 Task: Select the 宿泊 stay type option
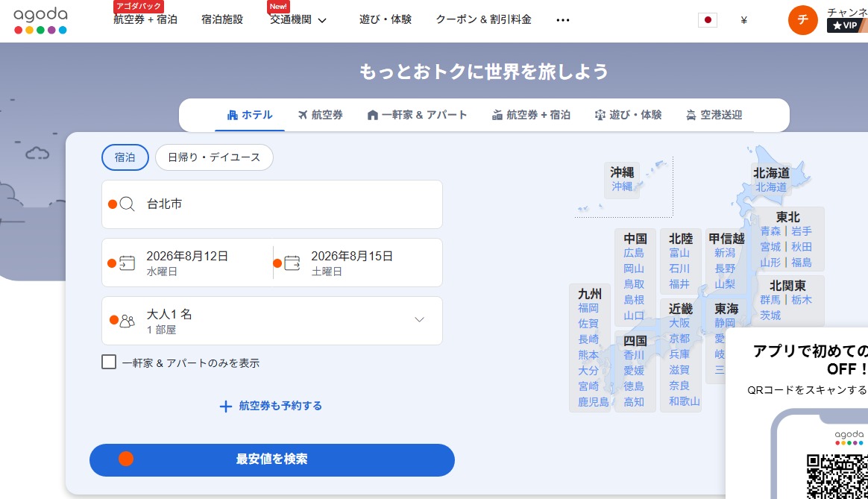pos(125,157)
